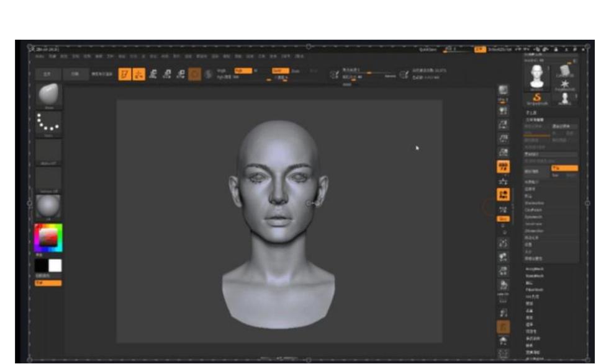601x364 pixels.
Task: Click the sphere icon right of Gizmo 3D
Action: pos(208,74)
